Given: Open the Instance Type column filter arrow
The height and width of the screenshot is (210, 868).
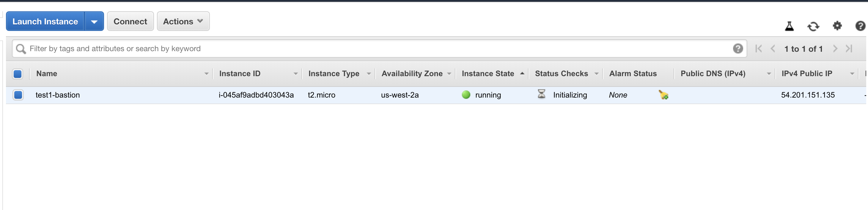Looking at the screenshot, I should pyautogui.click(x=369, y=74).
